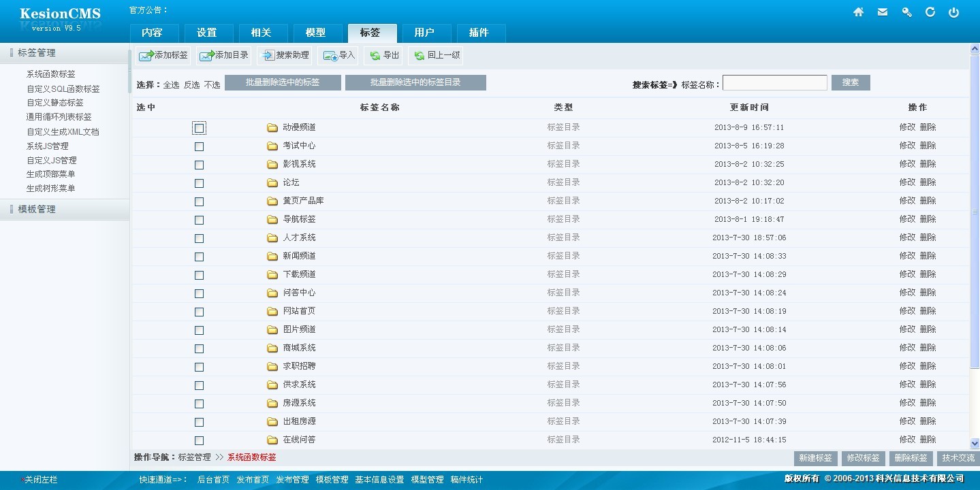This screenshot has width=980, height=490.
Task: Switch to the 设置 tab
Action: click(208, 33)
